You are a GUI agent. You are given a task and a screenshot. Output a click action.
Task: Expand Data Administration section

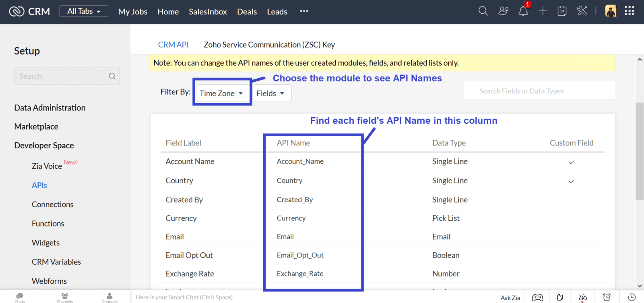50,108
